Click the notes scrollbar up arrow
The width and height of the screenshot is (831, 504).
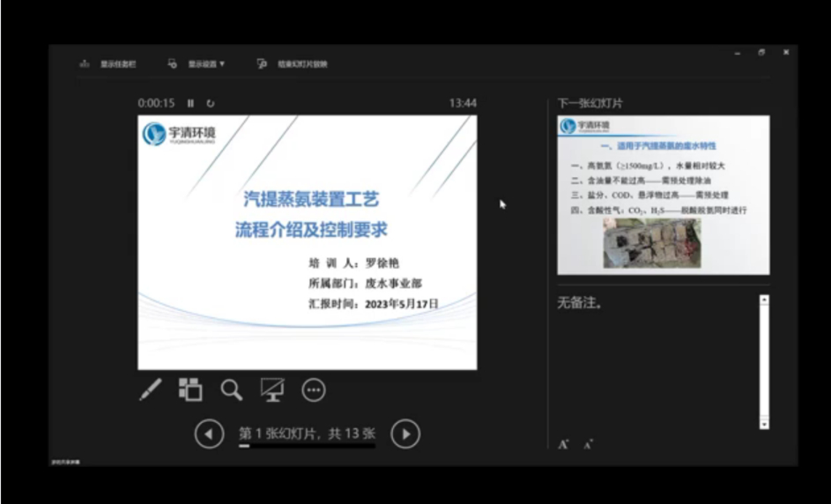pyautogui.click(x=764, y=300)
